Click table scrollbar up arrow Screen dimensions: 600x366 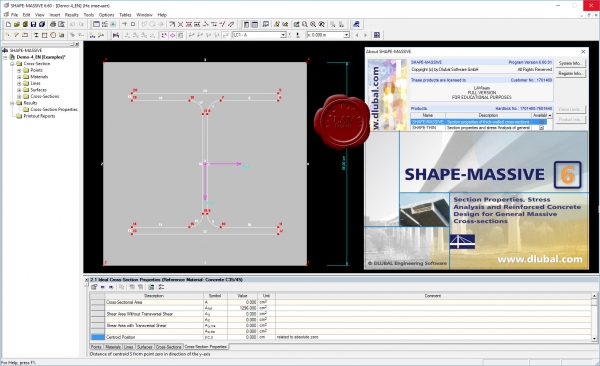pyautogui.click(x=594, y=296)
